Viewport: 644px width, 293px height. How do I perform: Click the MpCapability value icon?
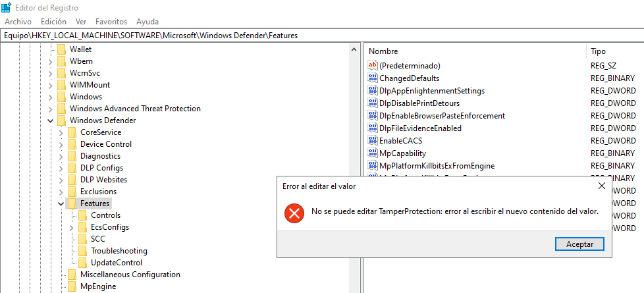[373, 153]
